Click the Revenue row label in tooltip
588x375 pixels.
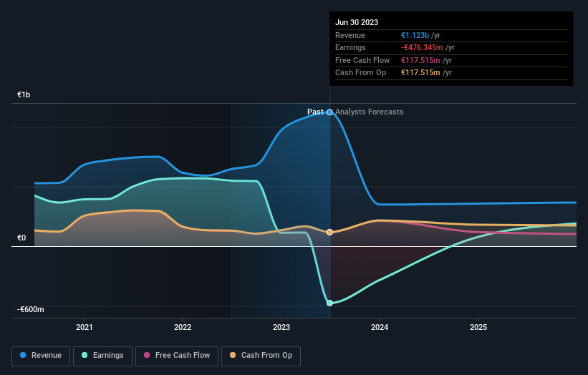coord(350,35)
